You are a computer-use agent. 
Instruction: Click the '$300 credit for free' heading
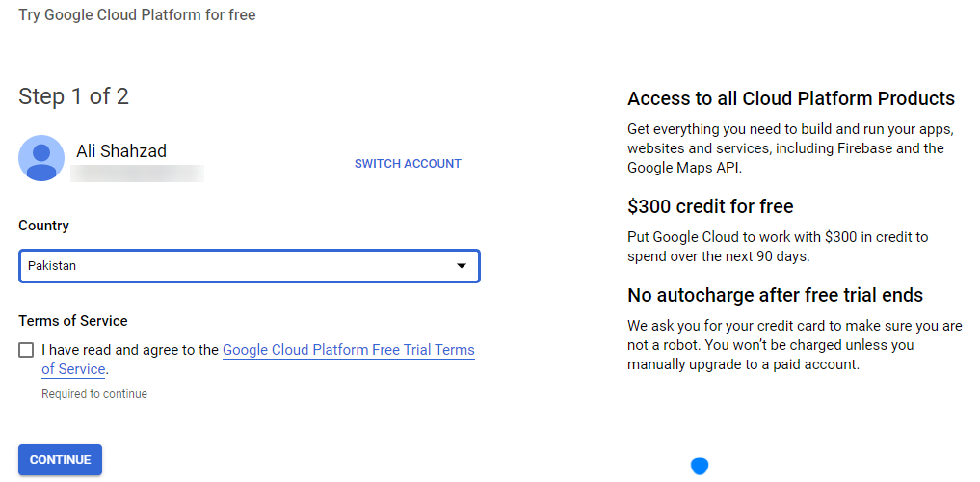coord(710,206)
